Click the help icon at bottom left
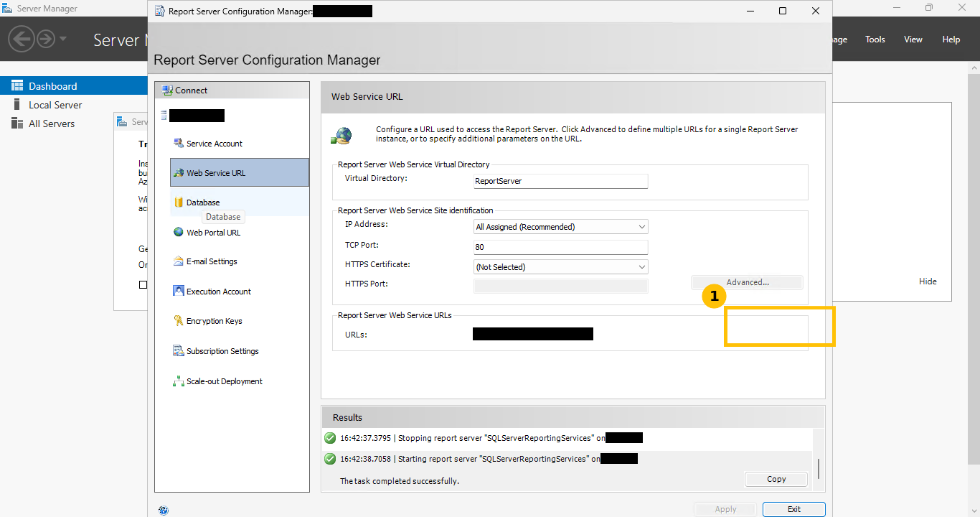Screen dimensions: 980x517 coord(164,510)
